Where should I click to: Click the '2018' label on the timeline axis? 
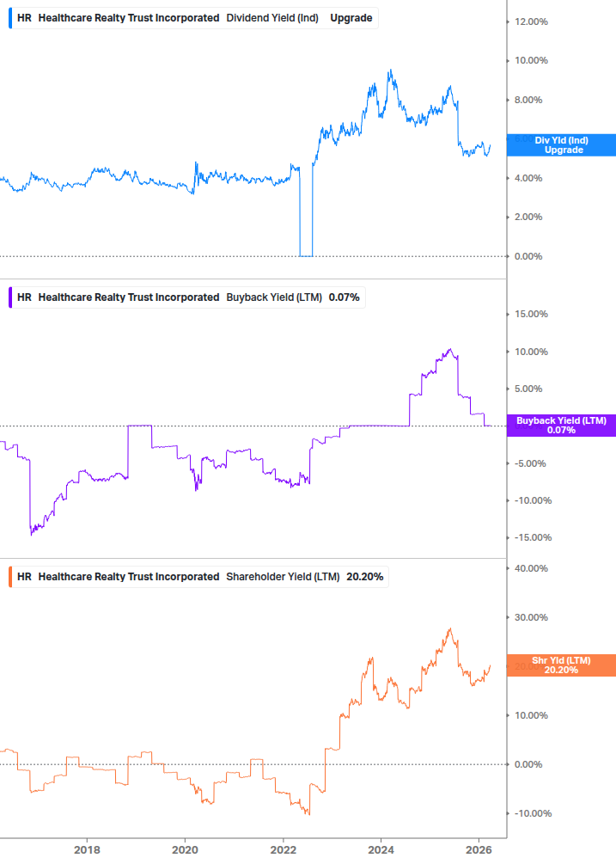(x=88, y=849)
